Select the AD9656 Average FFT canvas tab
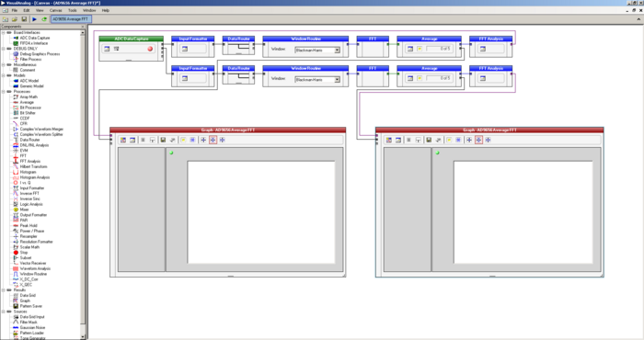644x340 pixels. pyautogui.click(x=71, y=19)
